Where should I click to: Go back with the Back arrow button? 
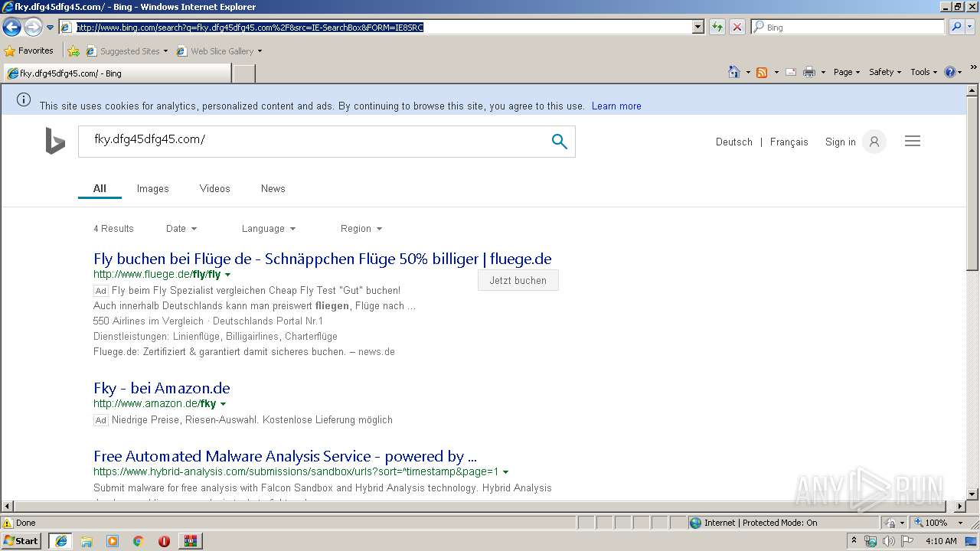point(11,27)
